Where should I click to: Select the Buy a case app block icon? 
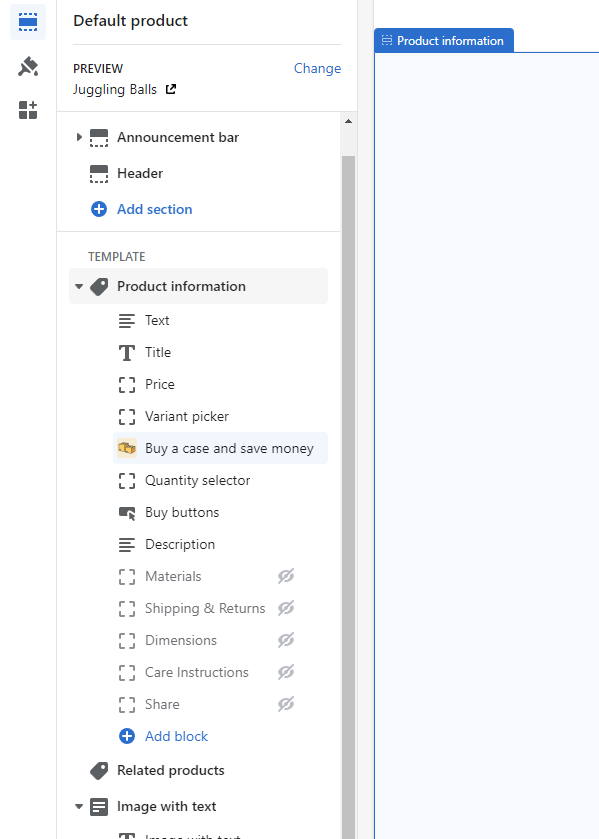coord(127,448)
